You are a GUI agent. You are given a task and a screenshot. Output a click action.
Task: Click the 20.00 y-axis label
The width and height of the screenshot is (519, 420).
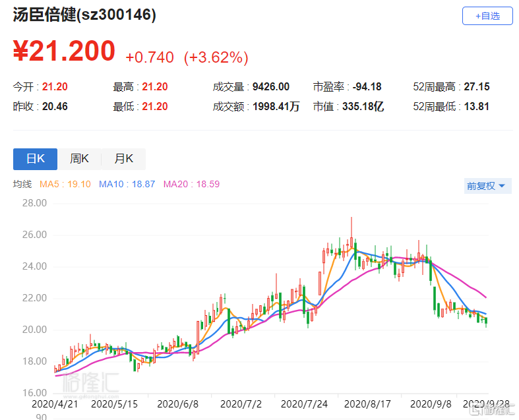coord(34,330)
